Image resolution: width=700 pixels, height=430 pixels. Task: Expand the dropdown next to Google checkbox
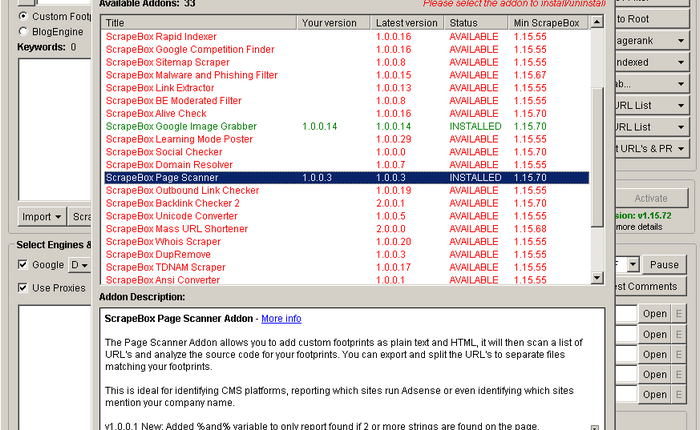coord(80,265)
